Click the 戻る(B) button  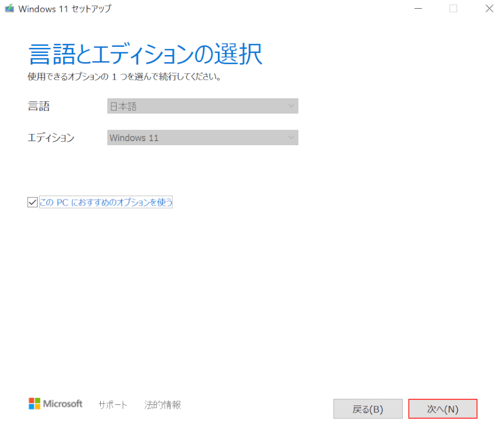coord(368,409)
